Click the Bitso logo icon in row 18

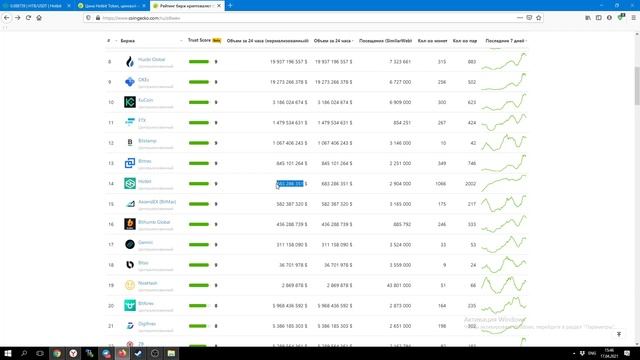(x=130, y=264)
